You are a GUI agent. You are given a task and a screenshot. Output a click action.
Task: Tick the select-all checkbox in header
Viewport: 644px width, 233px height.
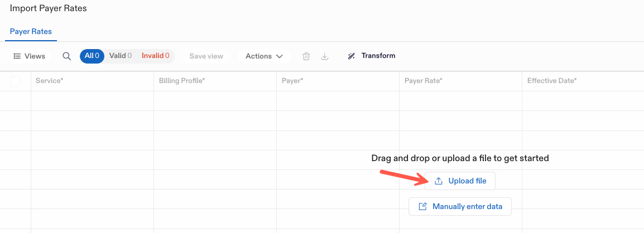tap(15, 81)
